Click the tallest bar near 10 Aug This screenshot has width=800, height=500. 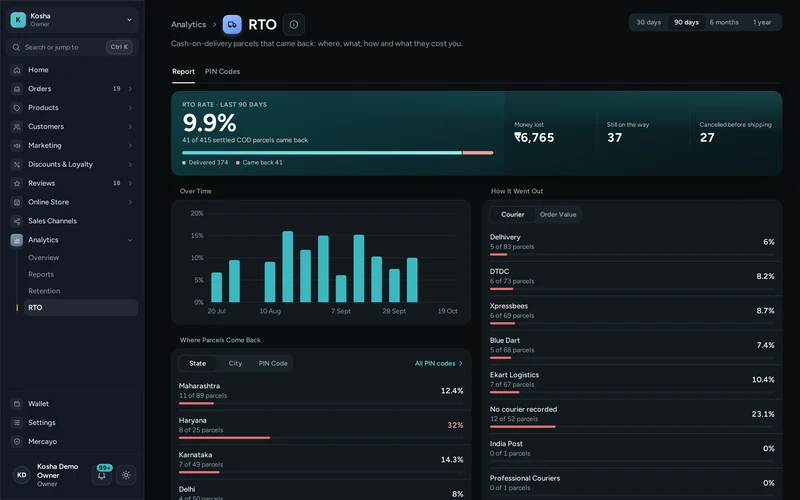288,267
